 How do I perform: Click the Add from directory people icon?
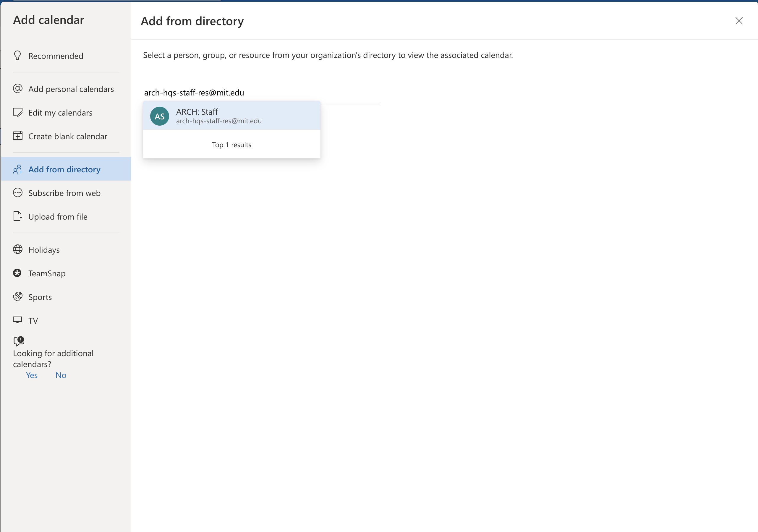pos(17,169)
